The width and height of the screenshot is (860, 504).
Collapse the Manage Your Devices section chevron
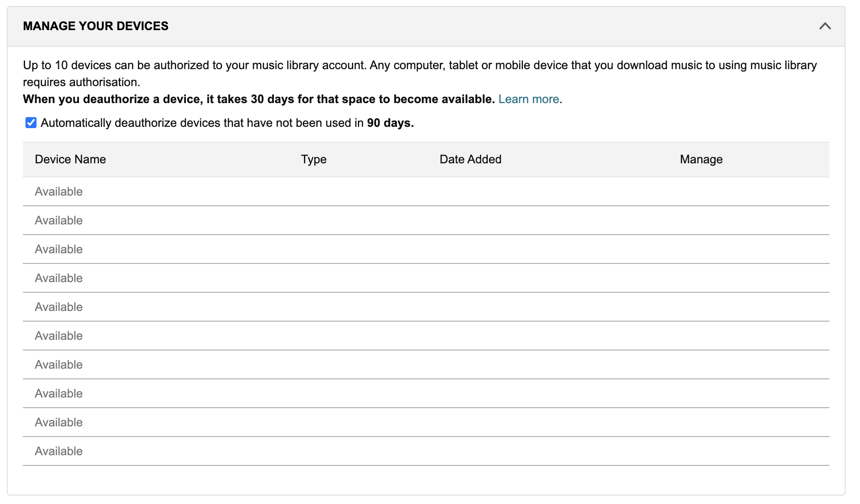tap(825, 26)
